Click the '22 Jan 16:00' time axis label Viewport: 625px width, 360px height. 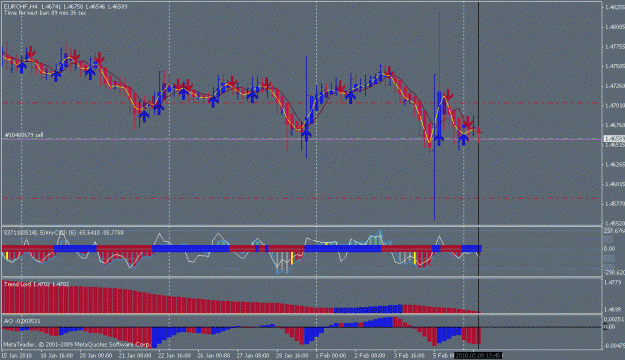click(175, 355)
